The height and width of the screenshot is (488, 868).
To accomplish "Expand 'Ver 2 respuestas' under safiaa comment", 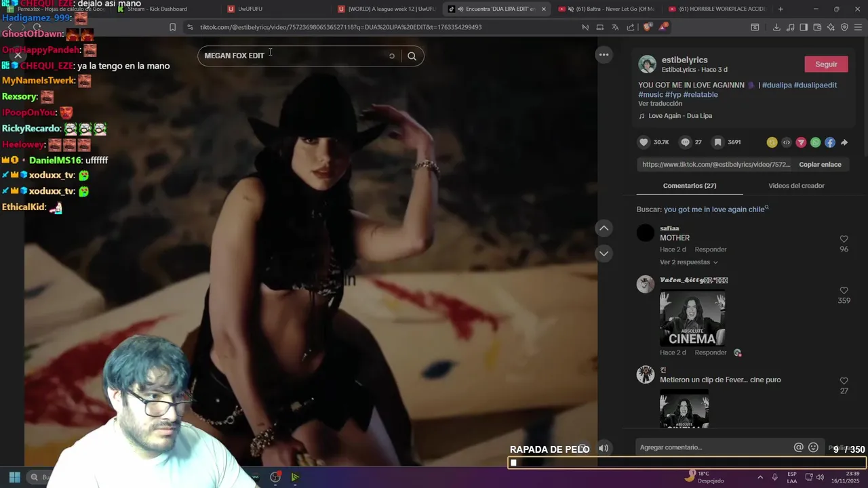I will click(688, 262).
